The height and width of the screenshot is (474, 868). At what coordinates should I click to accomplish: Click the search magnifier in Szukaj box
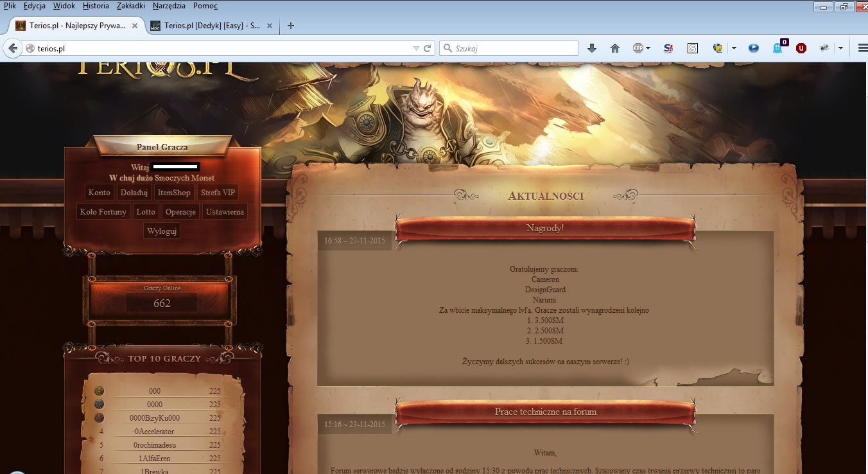pyautogui.click(x=447, y=48)
